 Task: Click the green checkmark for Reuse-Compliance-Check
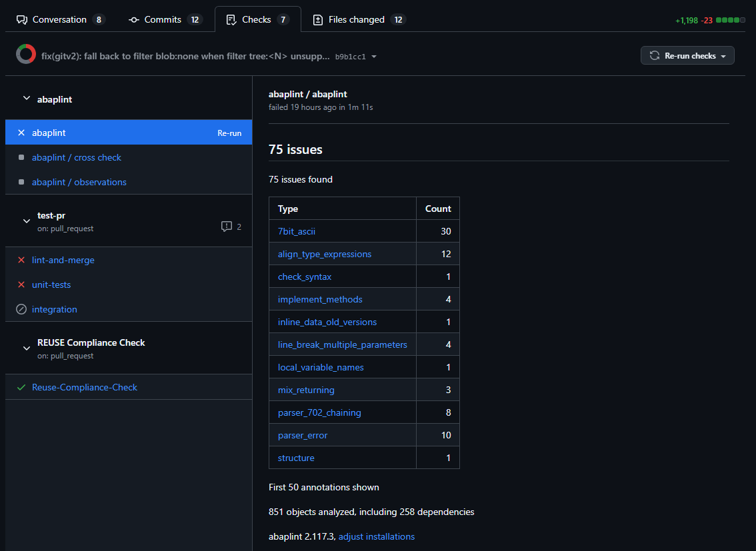(x=21, y=387)
